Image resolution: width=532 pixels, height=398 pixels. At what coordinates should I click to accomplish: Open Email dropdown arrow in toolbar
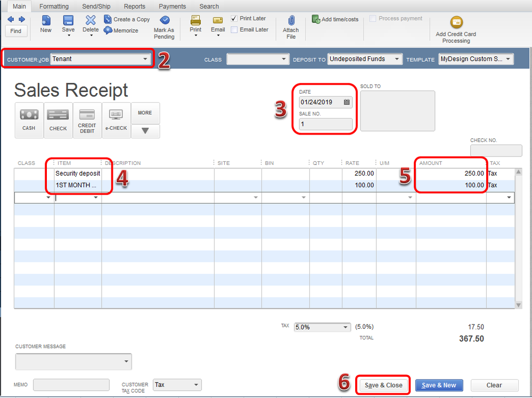pos(218,35)
